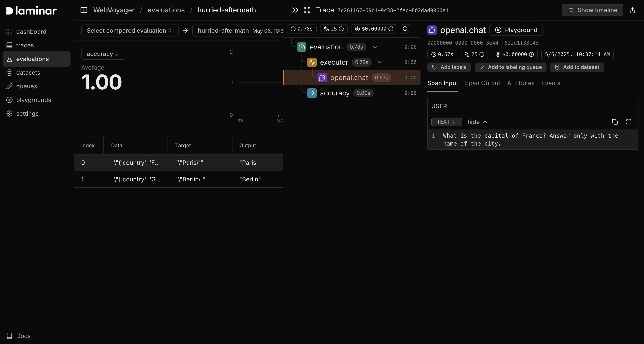Open Select compared evaluation dropdown
This screenshot has width=644, height=344.
tap(129, 31)
